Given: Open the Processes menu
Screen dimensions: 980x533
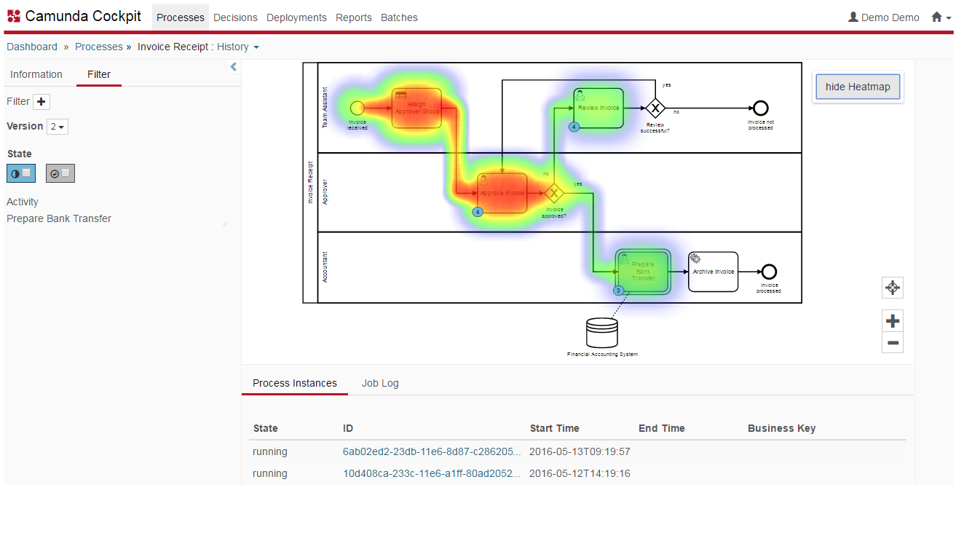Looking at the screenshot, I should (181, 17).
